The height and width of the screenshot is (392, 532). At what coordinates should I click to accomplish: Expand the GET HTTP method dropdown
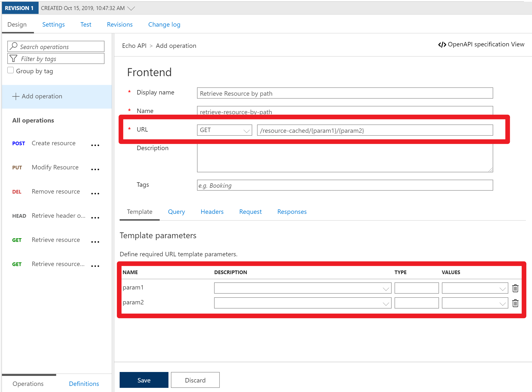click(224, 130)
